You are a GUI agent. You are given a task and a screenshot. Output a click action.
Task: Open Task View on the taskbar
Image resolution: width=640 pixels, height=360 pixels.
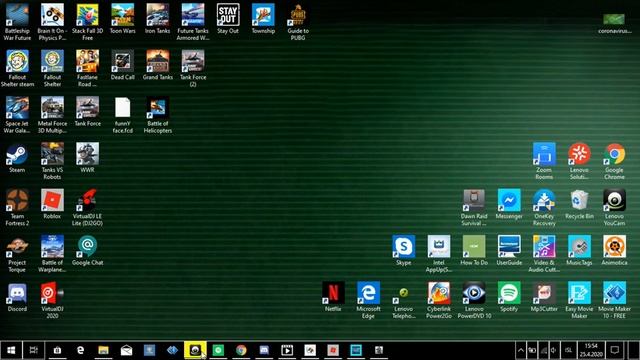coord(34,350)
